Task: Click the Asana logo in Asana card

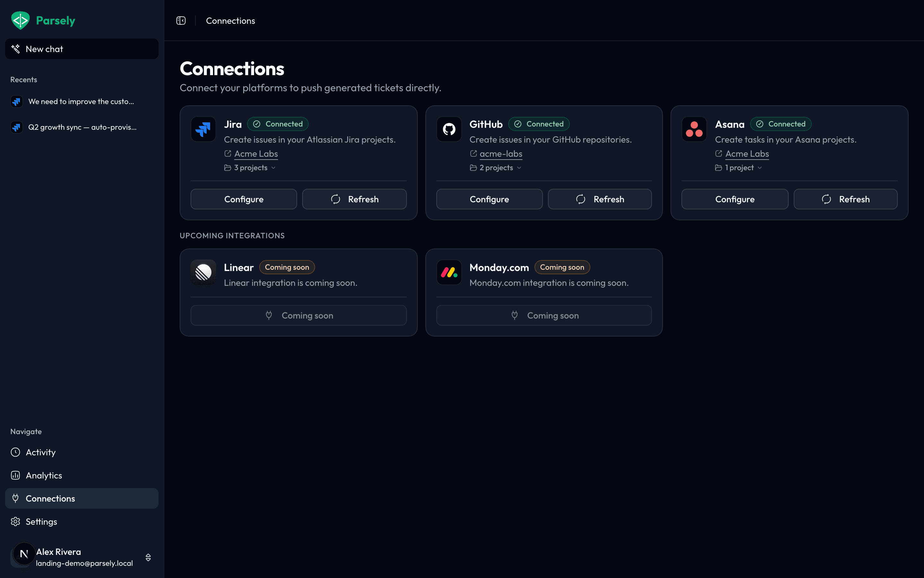Action: tap(694, 129)
